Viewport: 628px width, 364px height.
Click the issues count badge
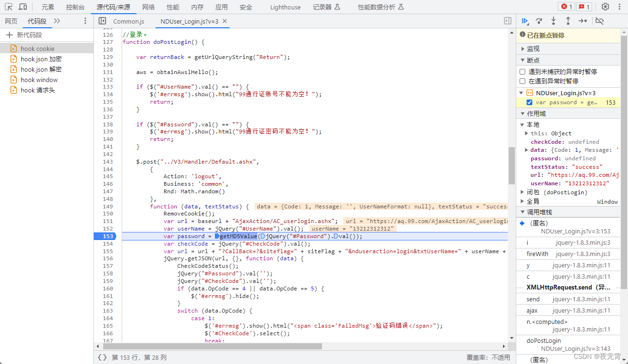click(x=585, y=7)
